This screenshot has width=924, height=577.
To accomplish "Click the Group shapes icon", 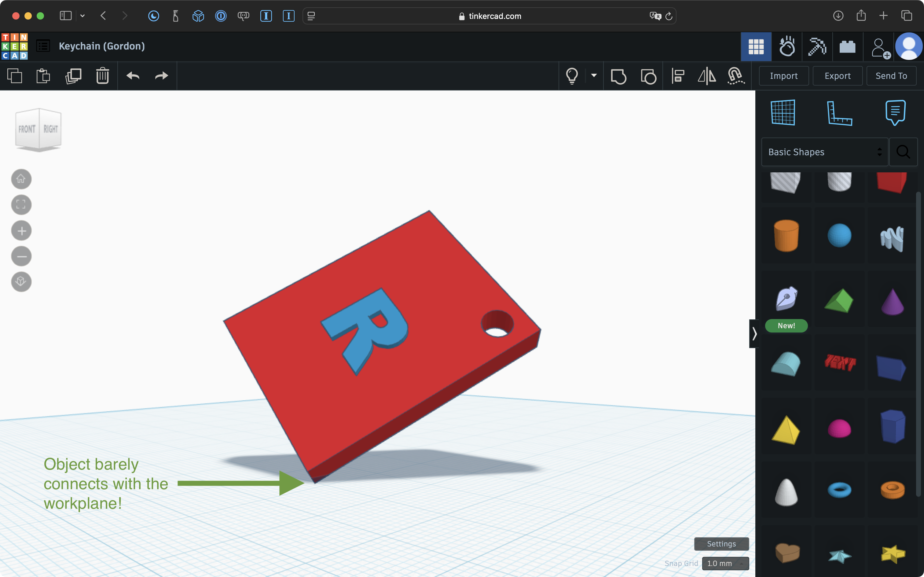I will (618, 76).
